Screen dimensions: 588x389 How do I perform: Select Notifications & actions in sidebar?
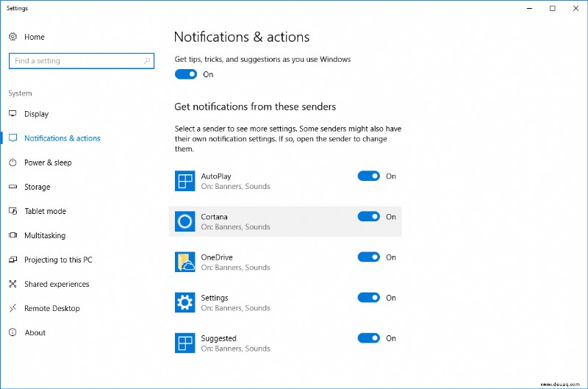coord(62,138)
